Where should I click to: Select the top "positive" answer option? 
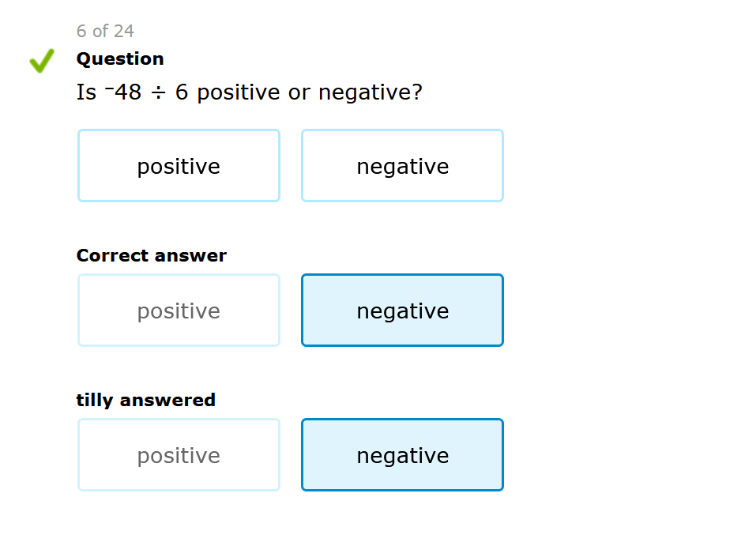pos(179,166)
